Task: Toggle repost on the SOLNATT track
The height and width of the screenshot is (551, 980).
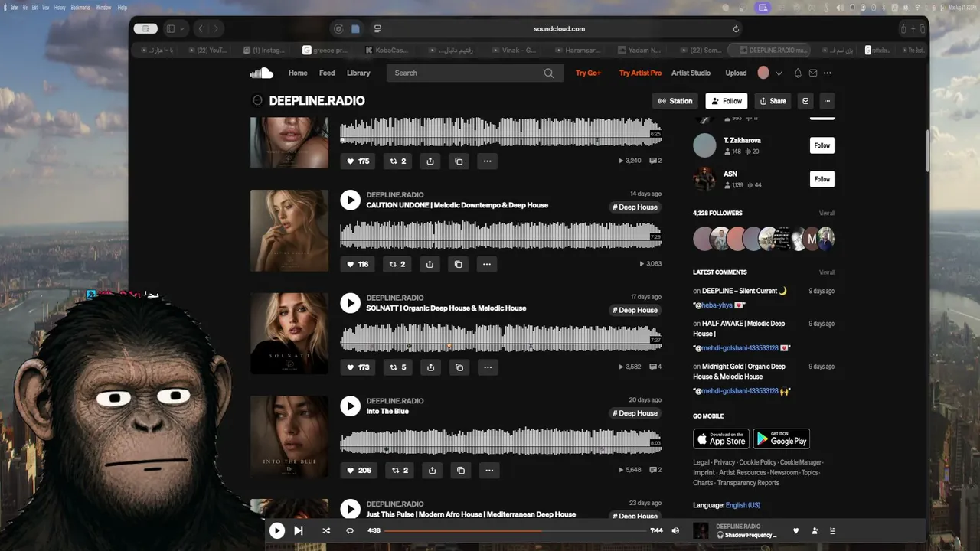Action: click(x=398, y=367)
